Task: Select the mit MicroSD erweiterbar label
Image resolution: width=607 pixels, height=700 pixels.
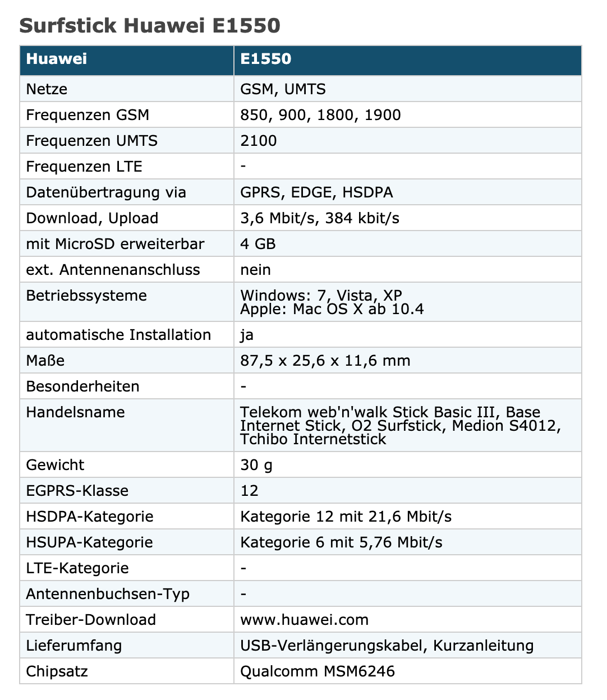Action: [115, 244]
